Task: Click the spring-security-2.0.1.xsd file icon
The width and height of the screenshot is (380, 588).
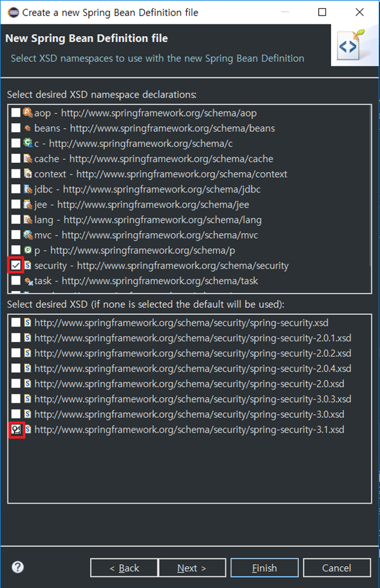Action: (28, 338)
